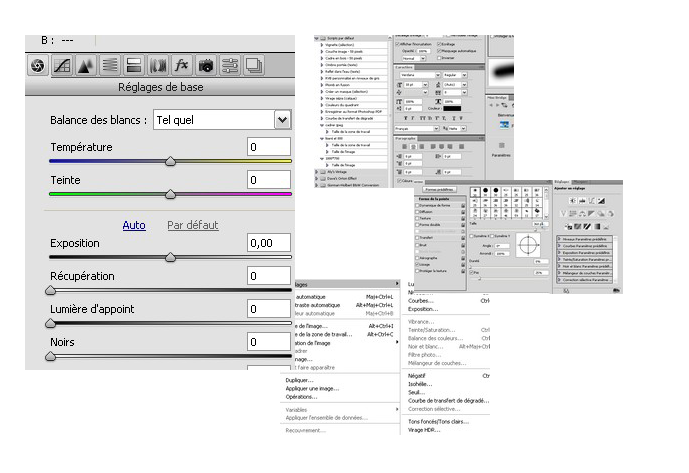Choose Dupliquer... in the Image menu
Image resolution: width=689 pixels, height=473 pixels.
299,380
